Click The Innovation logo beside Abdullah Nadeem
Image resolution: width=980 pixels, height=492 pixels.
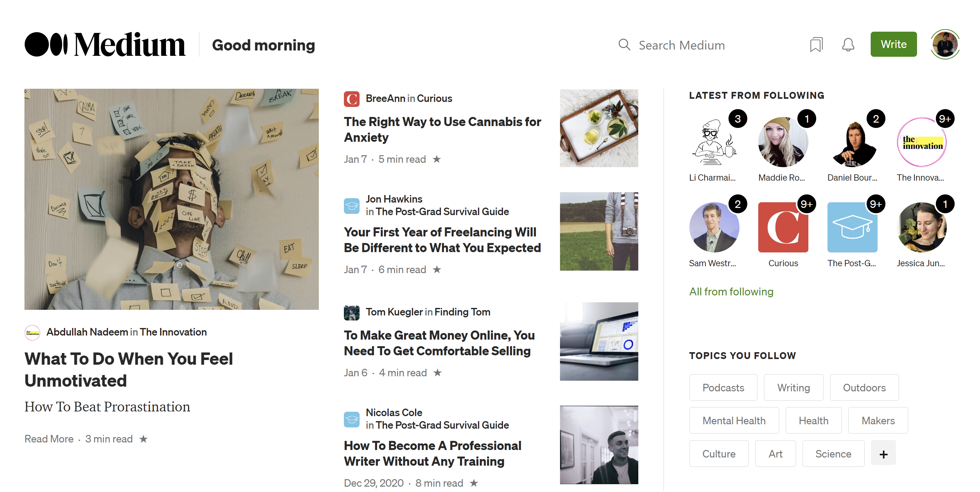click(x=32, y=332)
